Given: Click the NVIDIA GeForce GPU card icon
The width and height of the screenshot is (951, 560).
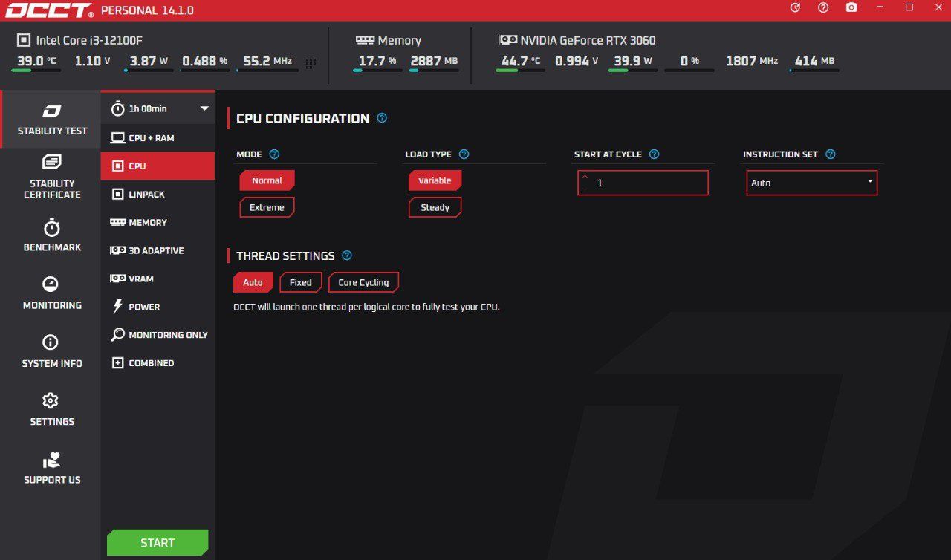Looking at the screenshot, I should coord(507,40).
